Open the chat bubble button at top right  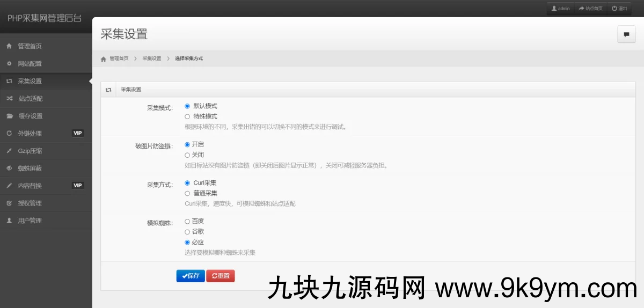(626, 34)
